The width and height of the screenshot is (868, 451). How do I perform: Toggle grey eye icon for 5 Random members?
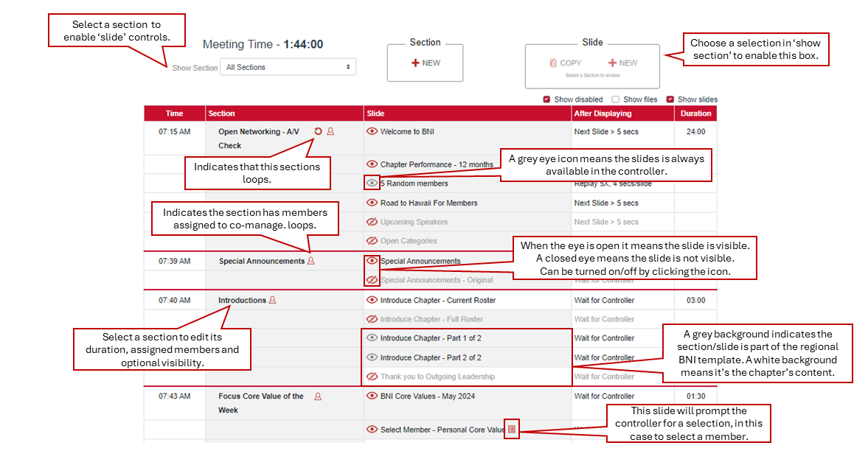coord(372,183)
